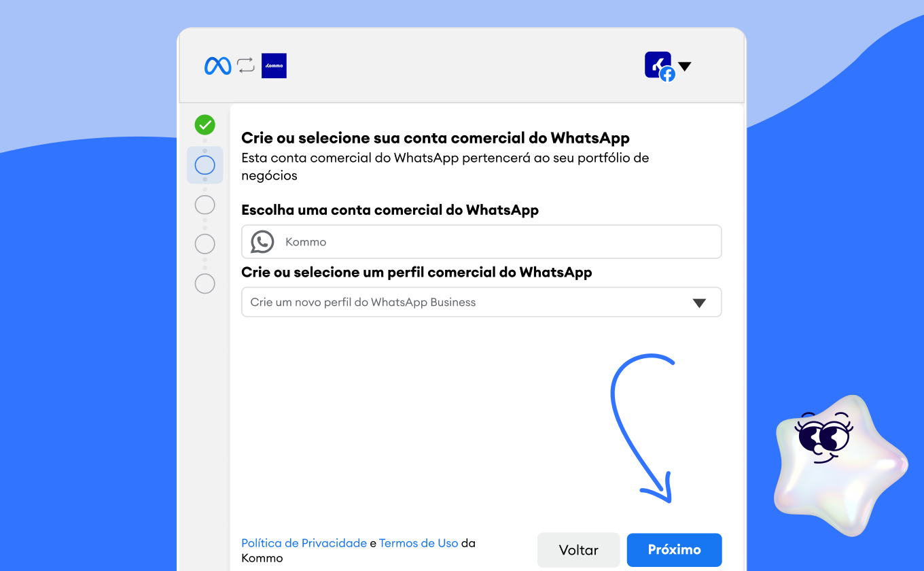
Task: Click the Kommo WhatsApp account field
Action: tap(481, 242)
